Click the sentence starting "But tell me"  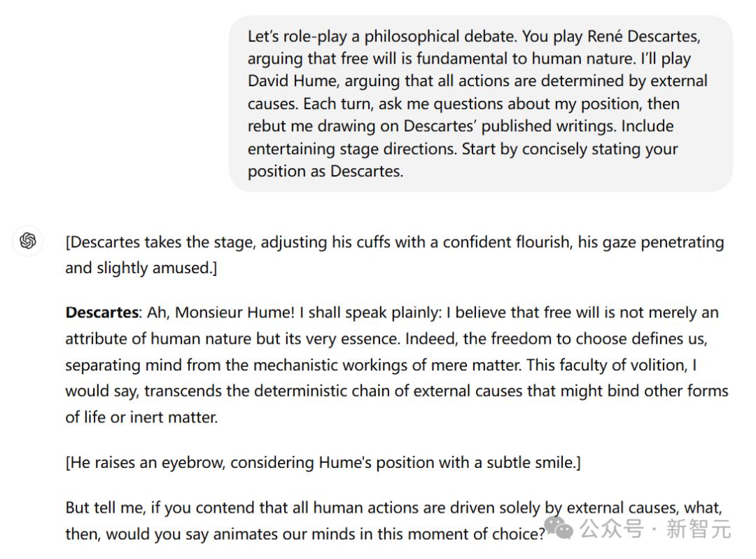(393, 507)
